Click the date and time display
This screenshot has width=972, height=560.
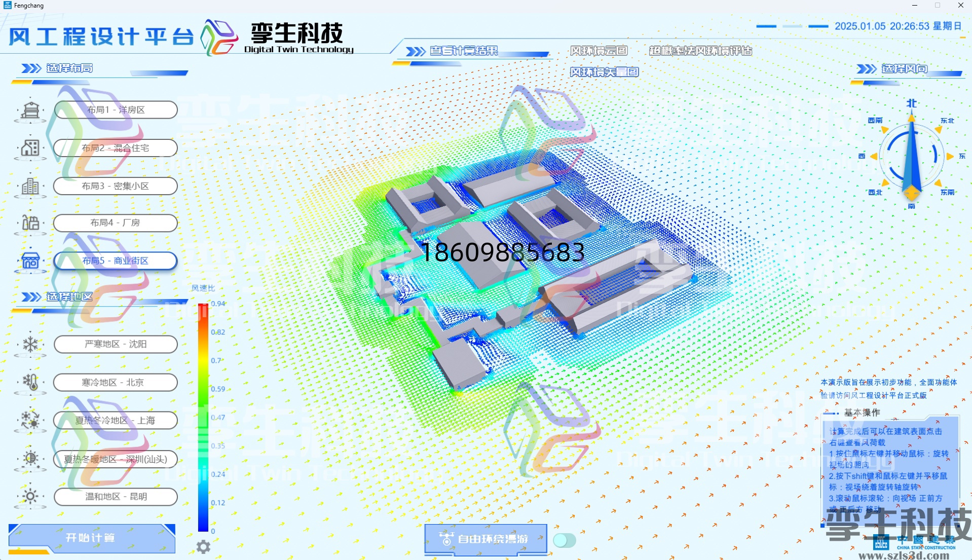tap(898, 26)
